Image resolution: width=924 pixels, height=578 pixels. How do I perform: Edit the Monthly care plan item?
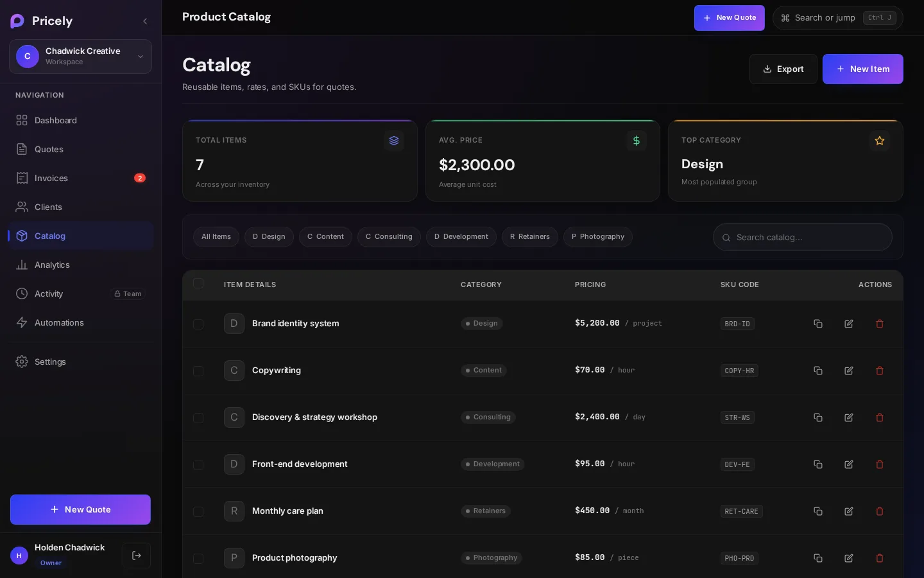[849, 511]
